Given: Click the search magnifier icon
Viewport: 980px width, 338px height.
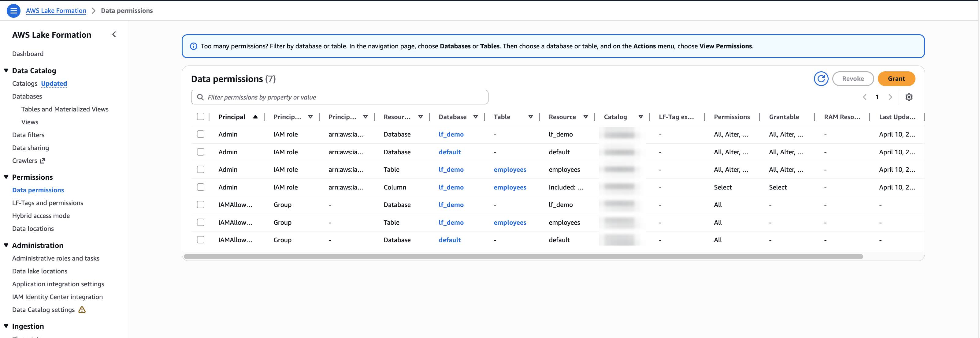Looking at the screenshot, I should (x=200, y=97).
